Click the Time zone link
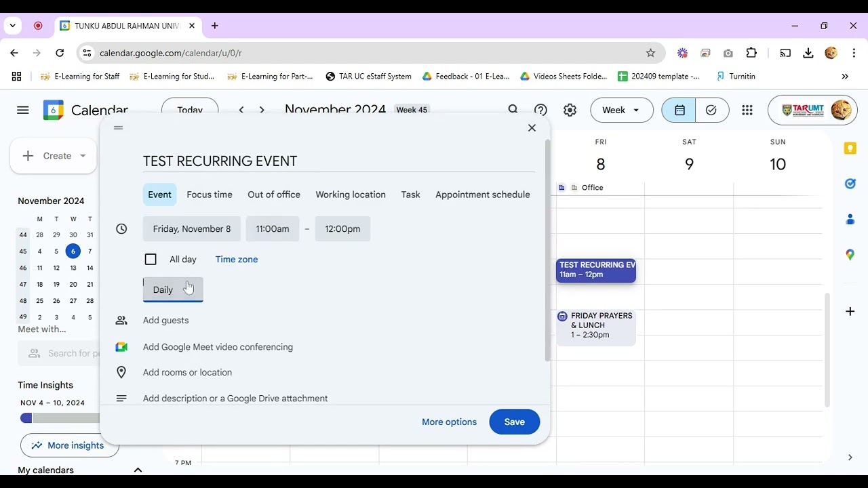Viewport: 868px width, 488px height. coord(237,259)
